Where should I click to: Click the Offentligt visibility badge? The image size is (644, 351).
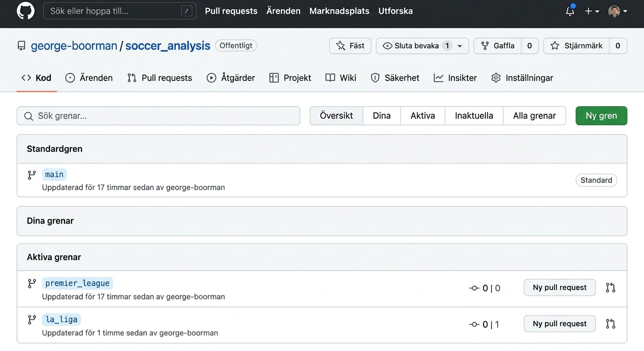[x=236, y=45]
